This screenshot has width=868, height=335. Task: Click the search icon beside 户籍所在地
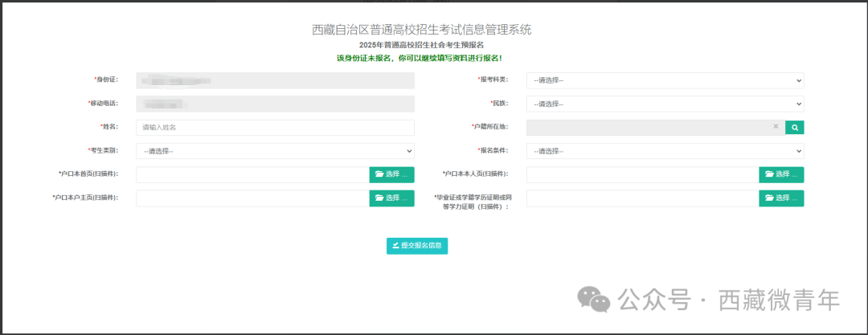794,128
